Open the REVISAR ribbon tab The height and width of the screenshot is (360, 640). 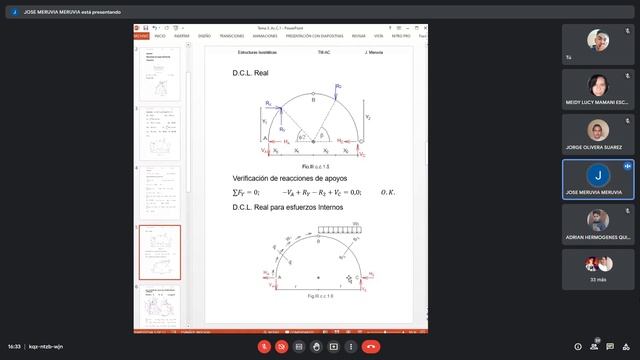pyautogui.click(x=358, y=36)
